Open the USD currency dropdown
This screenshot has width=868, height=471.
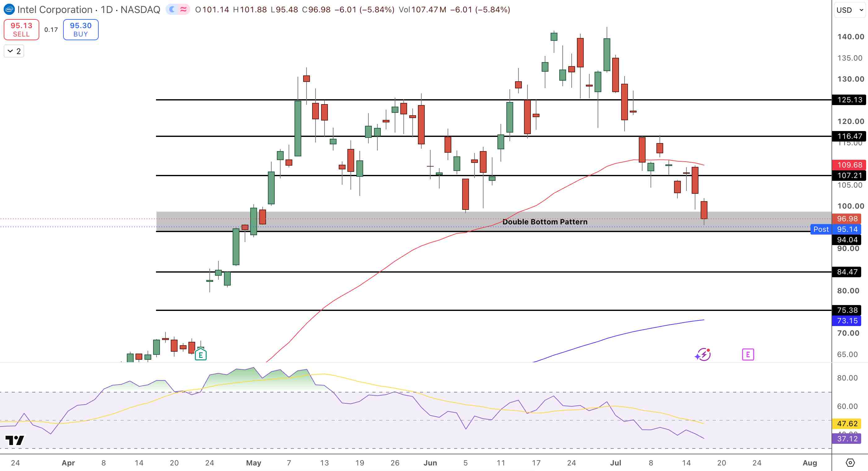coord(850,10)
